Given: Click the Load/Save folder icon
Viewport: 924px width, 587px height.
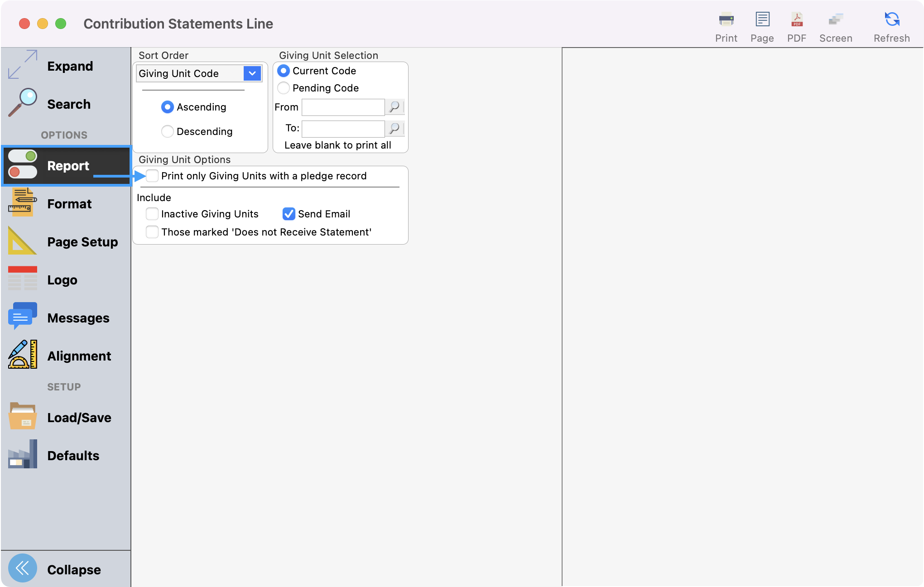Looking at the screenshot, I should point(22,416).
